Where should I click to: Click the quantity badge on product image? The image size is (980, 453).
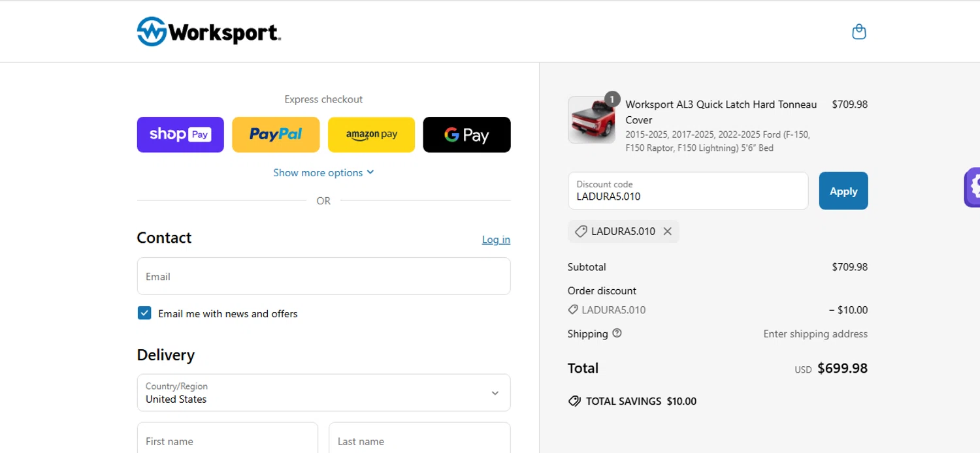[x=612, y=99]
